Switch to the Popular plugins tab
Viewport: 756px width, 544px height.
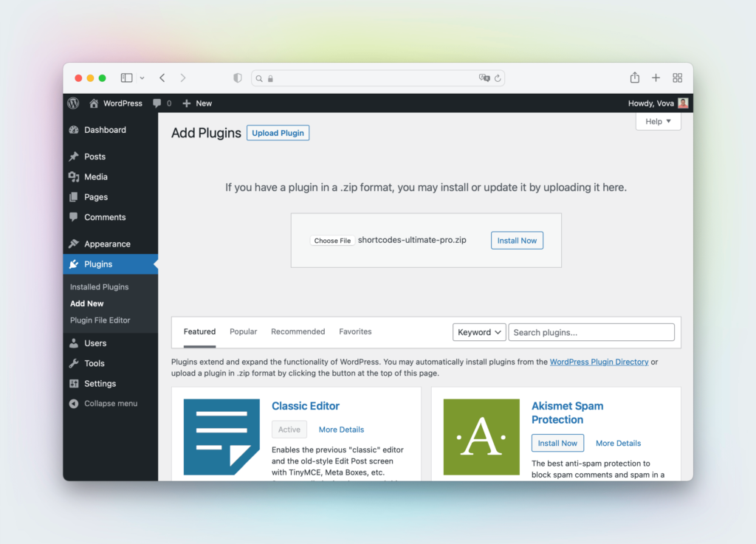243,331
